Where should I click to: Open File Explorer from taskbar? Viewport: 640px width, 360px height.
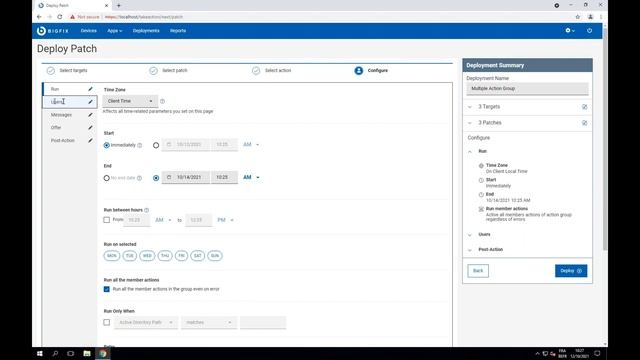[x=87, y=353]
